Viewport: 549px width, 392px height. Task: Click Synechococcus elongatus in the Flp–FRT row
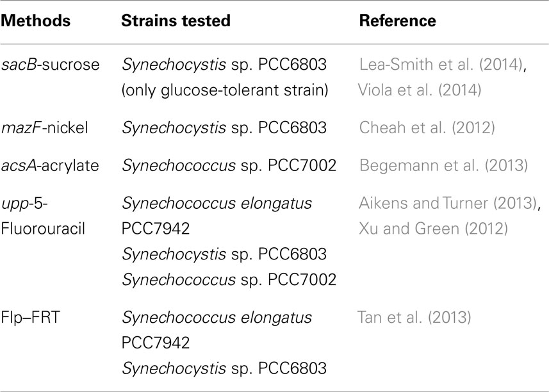pyautogui.click(x=217, y=318)
